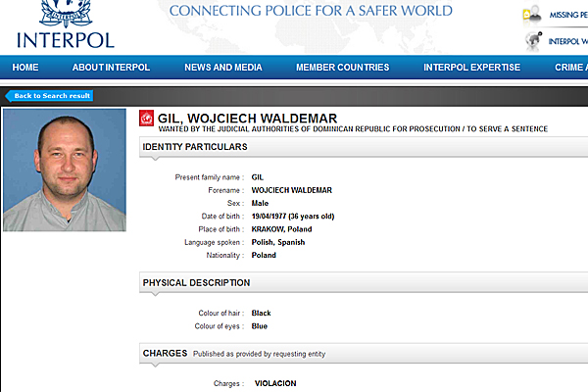
Task: Collapse the IDENTITY PARTICULARS section
Action: tap(364, 147)
